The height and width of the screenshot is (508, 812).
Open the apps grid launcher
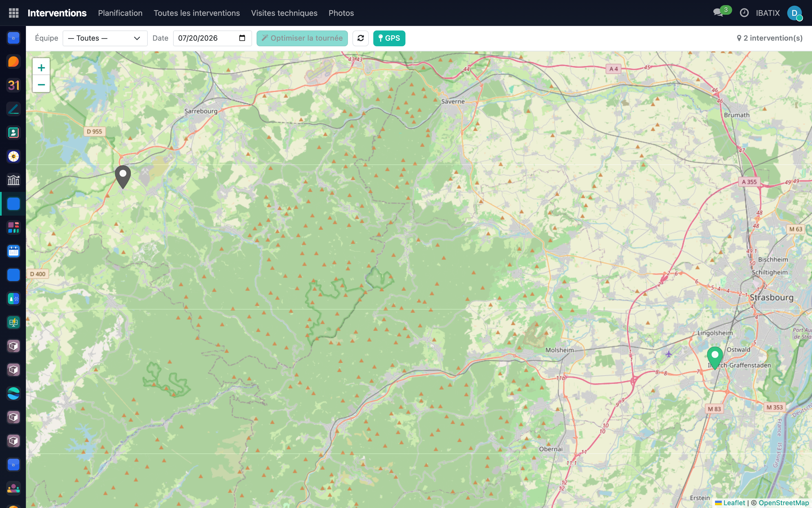(14, 13)
